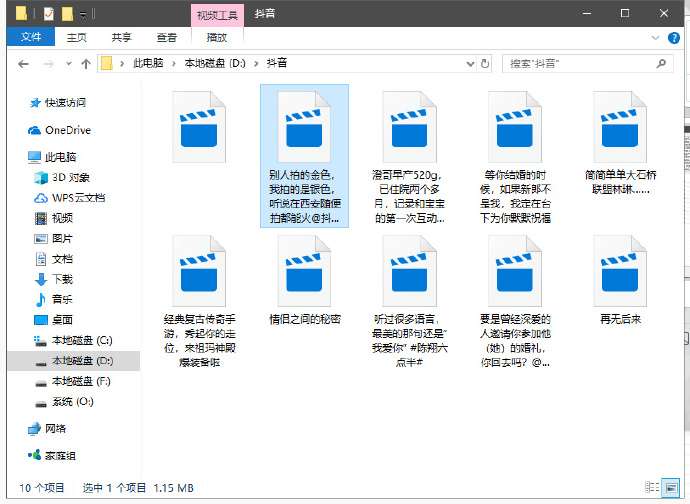The image size is (690, 504).
Task: Switch to the 查看 ribbon tab
Action: (166, 37)
